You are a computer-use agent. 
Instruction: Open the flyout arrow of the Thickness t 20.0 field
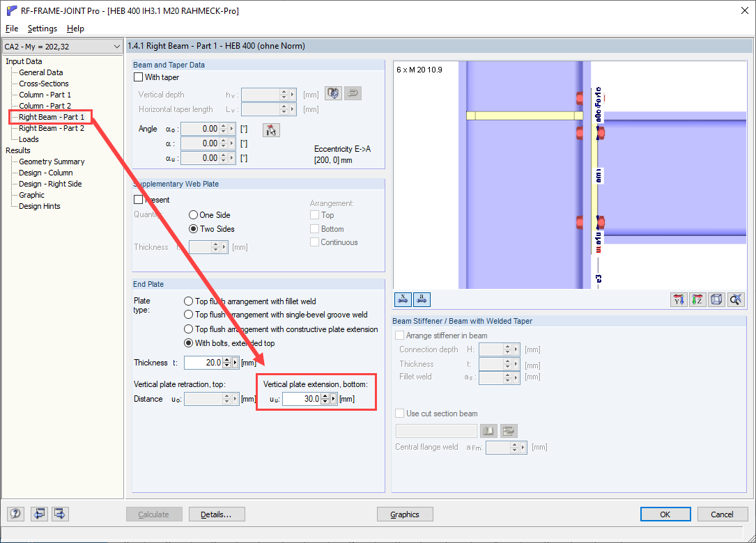click(x=236, y=363)
